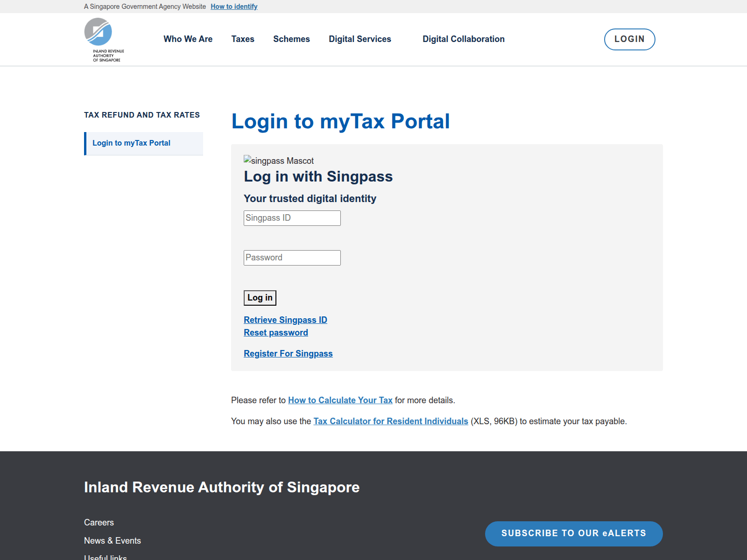Click the IRAS logo in the header
The image size is (747, 560).
(104, 40)
